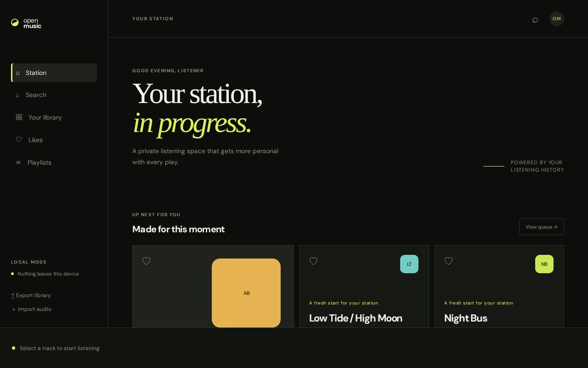This screenshot has height=368, width=588.
Task: Open the AB album artwork thumbnail
Action: click(246, 293)
